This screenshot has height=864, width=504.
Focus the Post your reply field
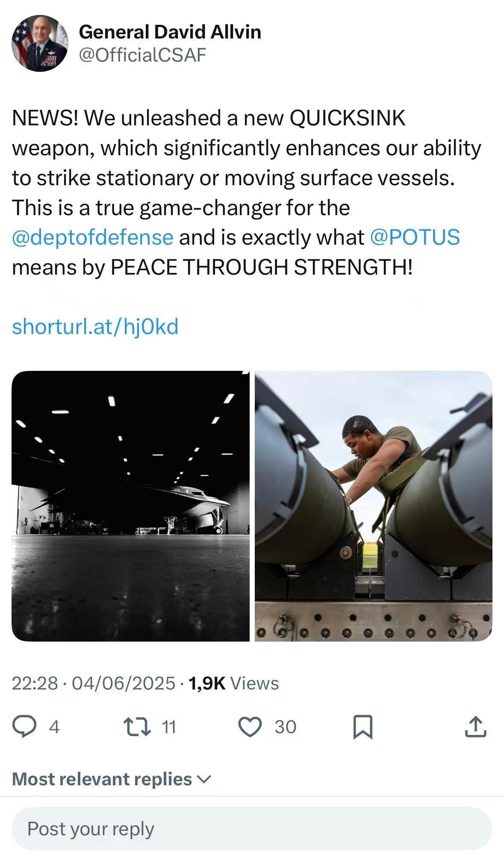click(x=252, y=828)
